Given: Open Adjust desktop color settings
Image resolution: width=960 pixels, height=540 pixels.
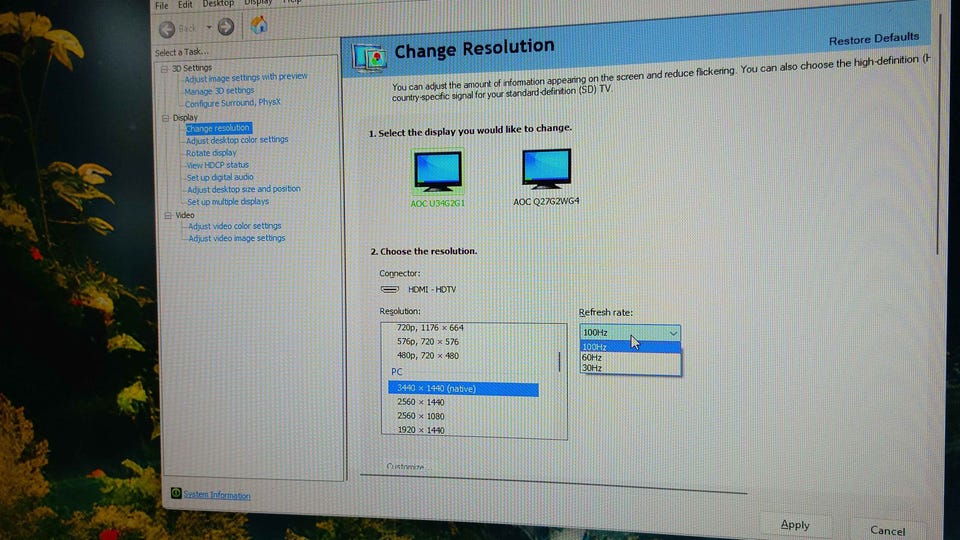Looking at the screenshot, I should 237,140.
